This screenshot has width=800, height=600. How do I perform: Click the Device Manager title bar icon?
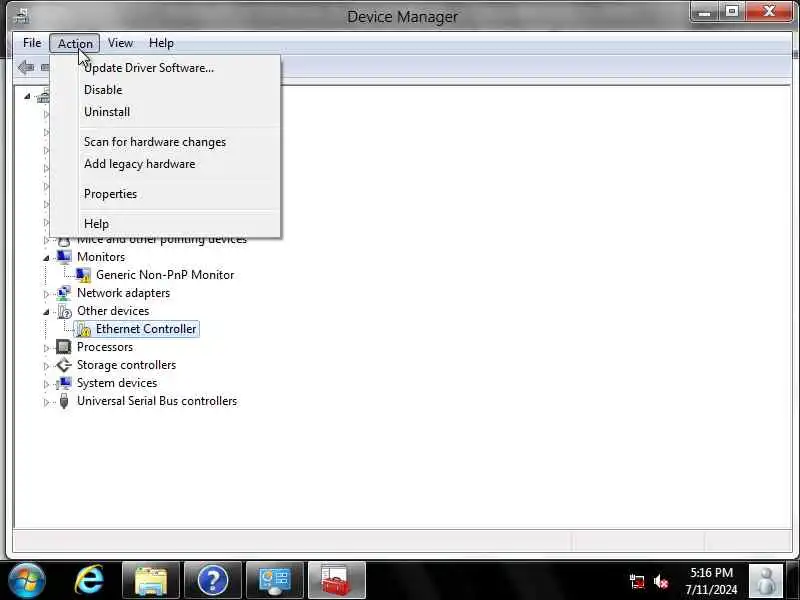click(x=21, y=16)
